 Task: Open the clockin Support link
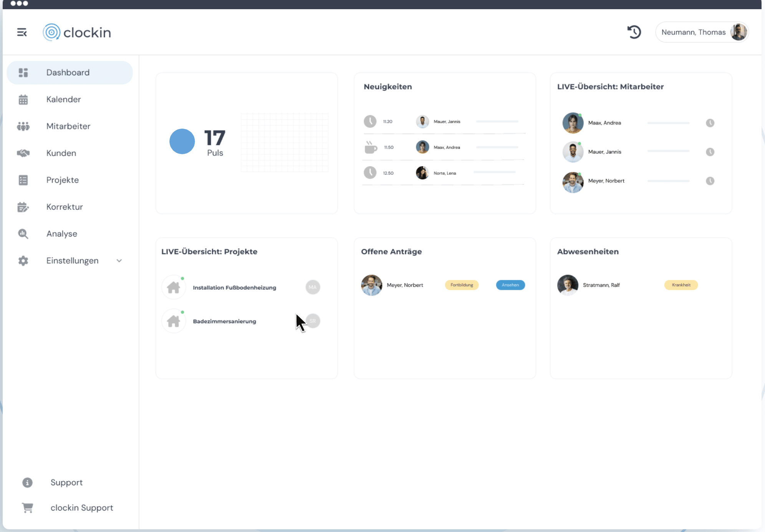[x=82, y=508]
